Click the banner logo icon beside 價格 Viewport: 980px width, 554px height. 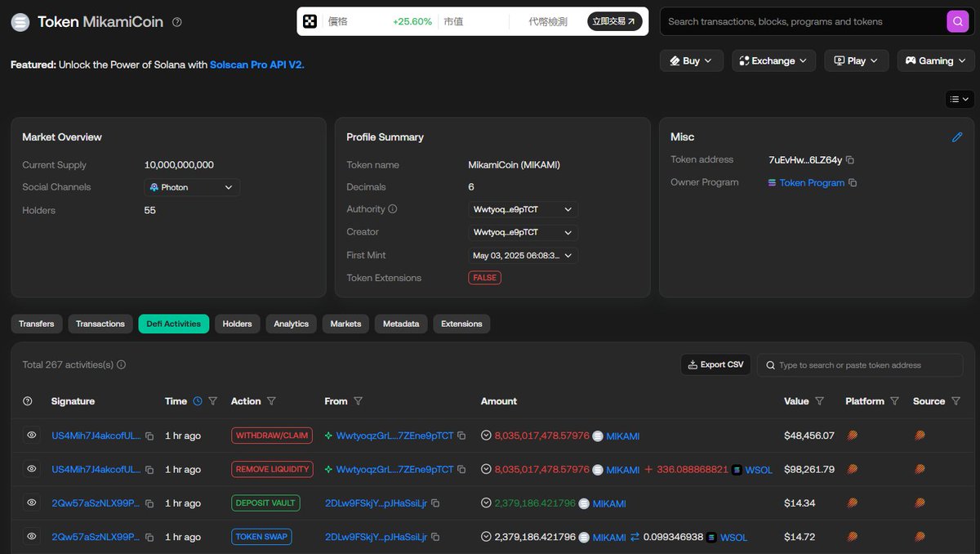tap(310, 21)
